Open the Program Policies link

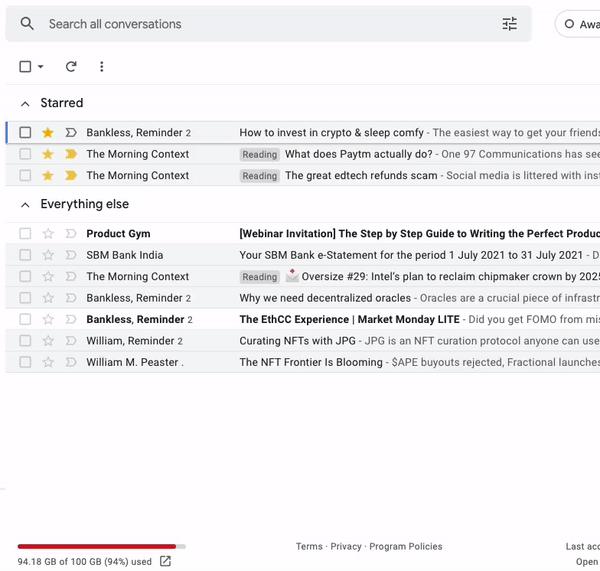406,547
